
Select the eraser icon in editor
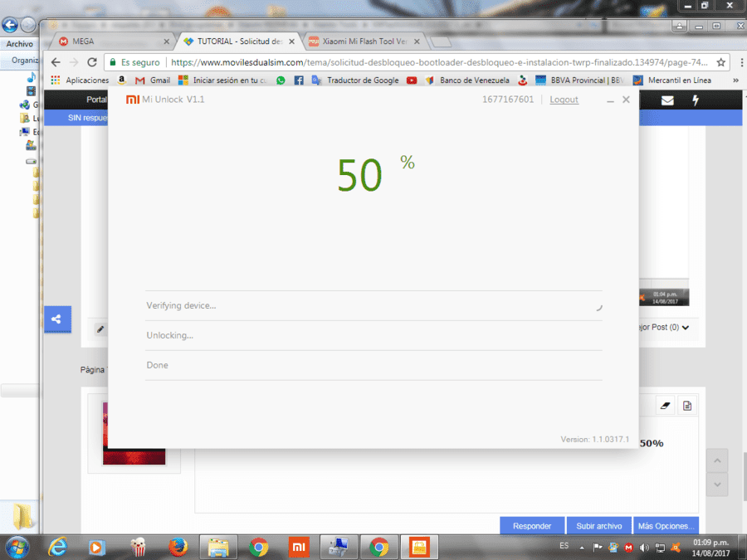(x=665, y=406)
